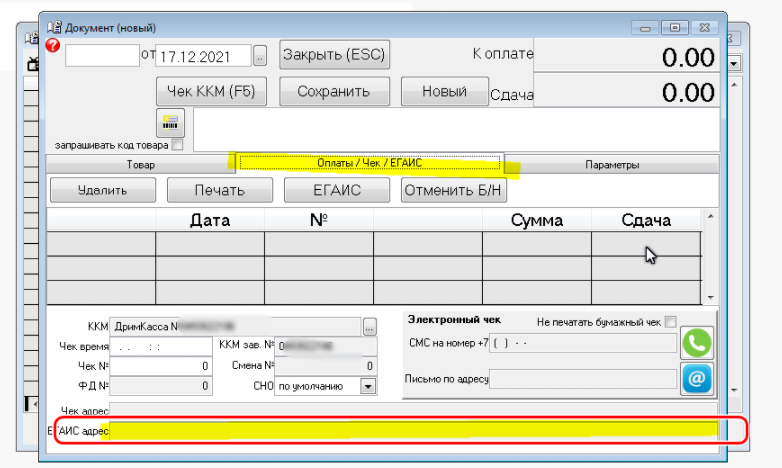Viewport: 782px width, 468px height.
Task: Click the red question mark help icon
Action: click(52, 46)
